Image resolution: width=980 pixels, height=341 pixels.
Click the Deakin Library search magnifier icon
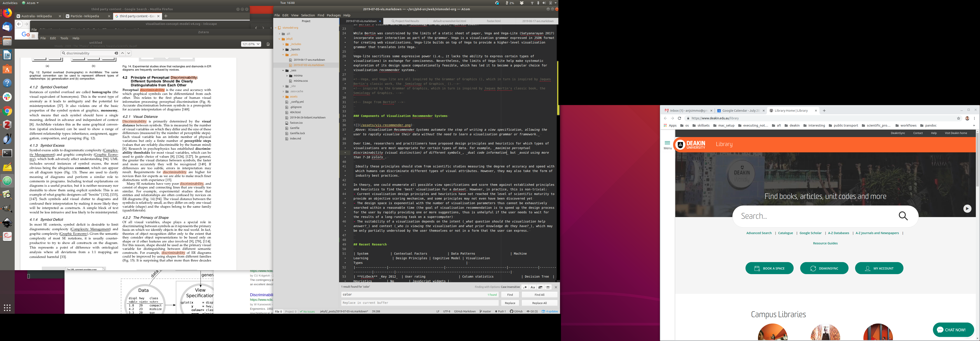903,216
